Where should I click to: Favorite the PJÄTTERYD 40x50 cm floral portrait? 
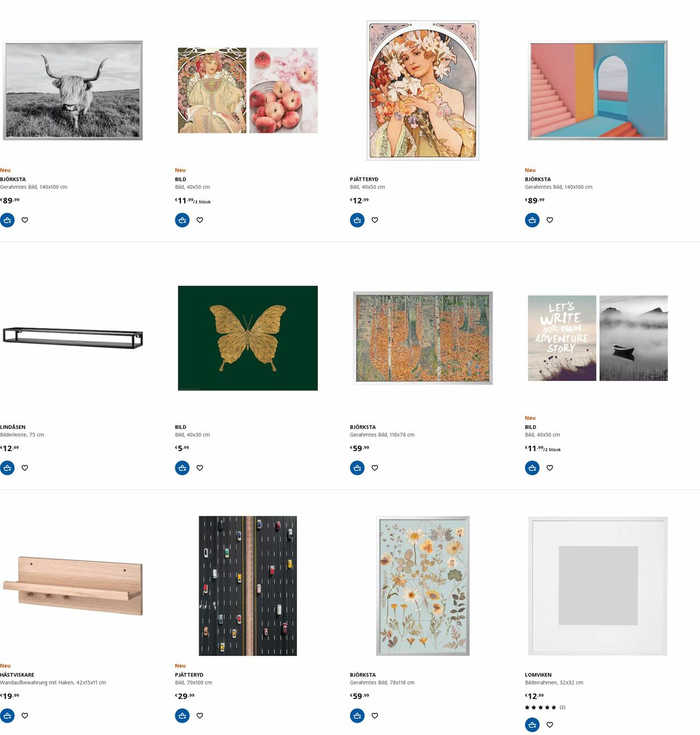(375, 220)
